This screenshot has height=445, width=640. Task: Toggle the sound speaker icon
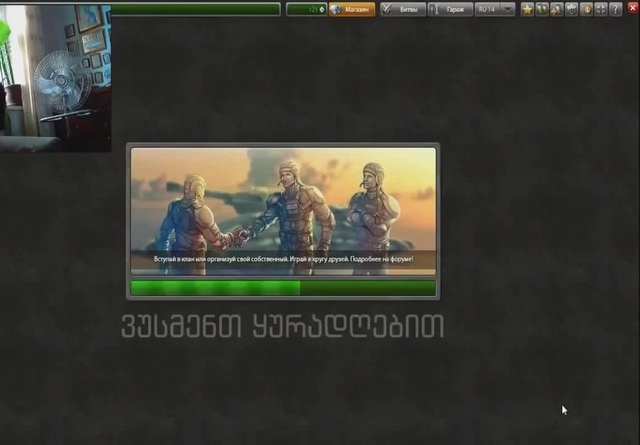586,9
